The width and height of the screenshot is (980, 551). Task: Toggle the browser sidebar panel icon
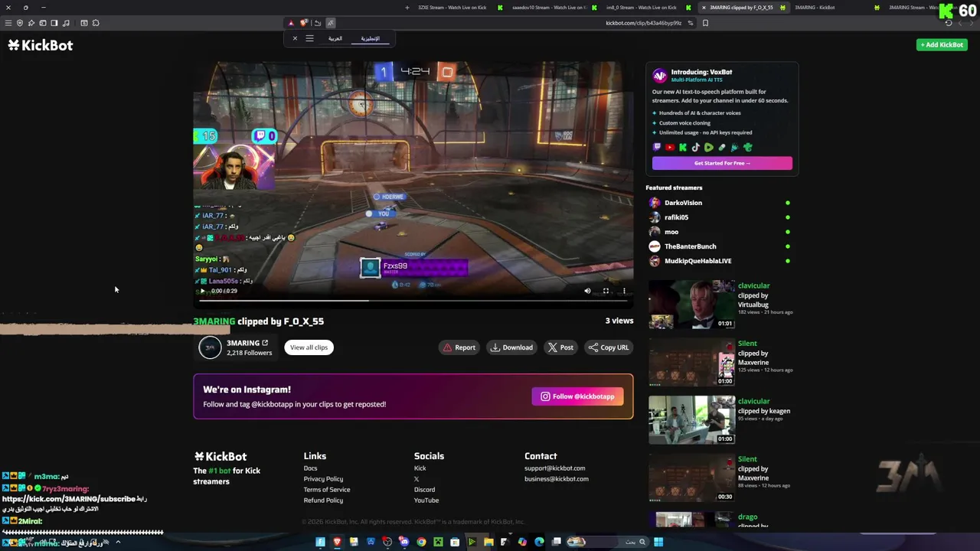pos(54,23)
